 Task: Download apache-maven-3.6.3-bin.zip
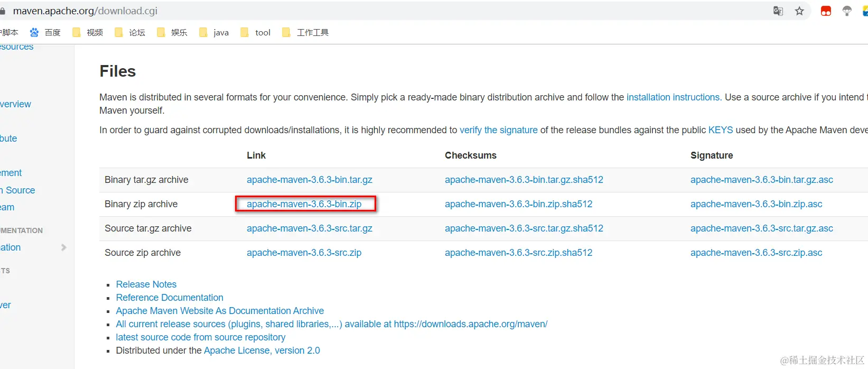point(304,204)
